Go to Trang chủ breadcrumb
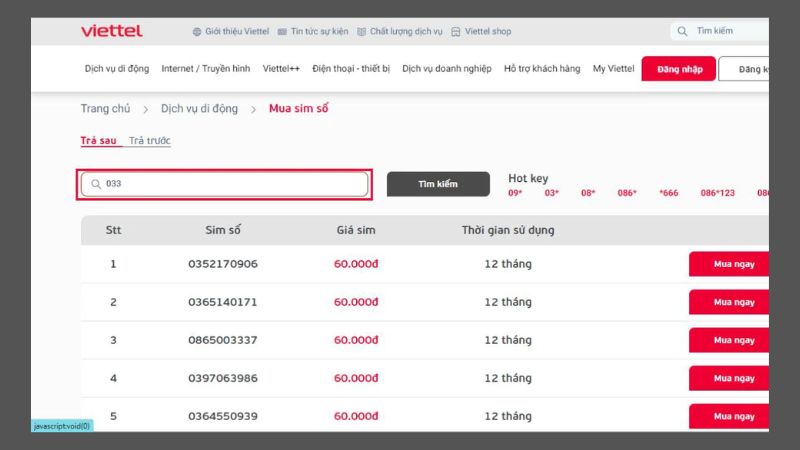 click(105, 109)
